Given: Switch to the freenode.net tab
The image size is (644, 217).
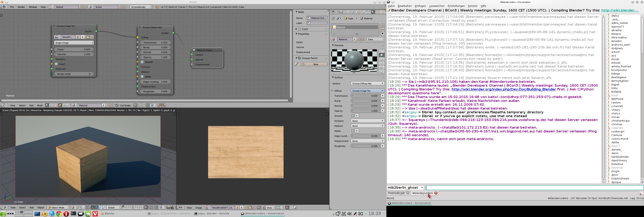Looking at the screenshot, I should [396, 193].
